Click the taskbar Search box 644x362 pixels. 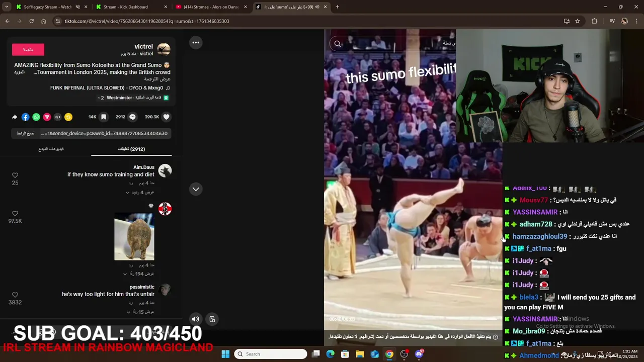(271, 354)
